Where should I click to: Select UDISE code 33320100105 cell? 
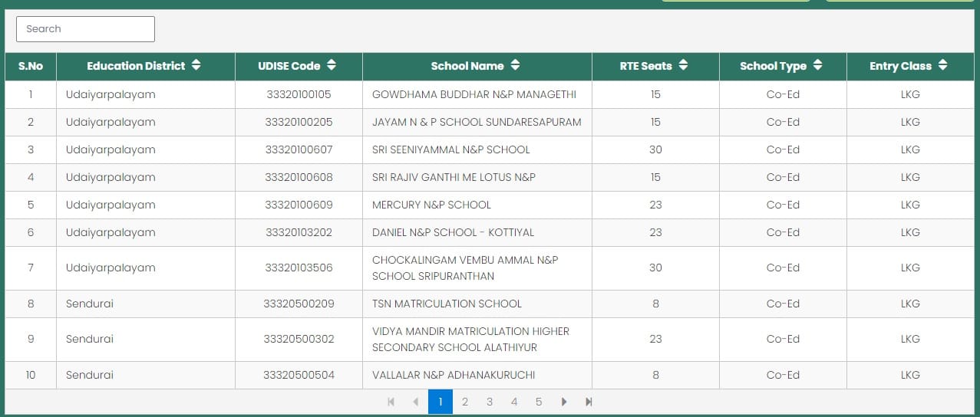[299, 94]
